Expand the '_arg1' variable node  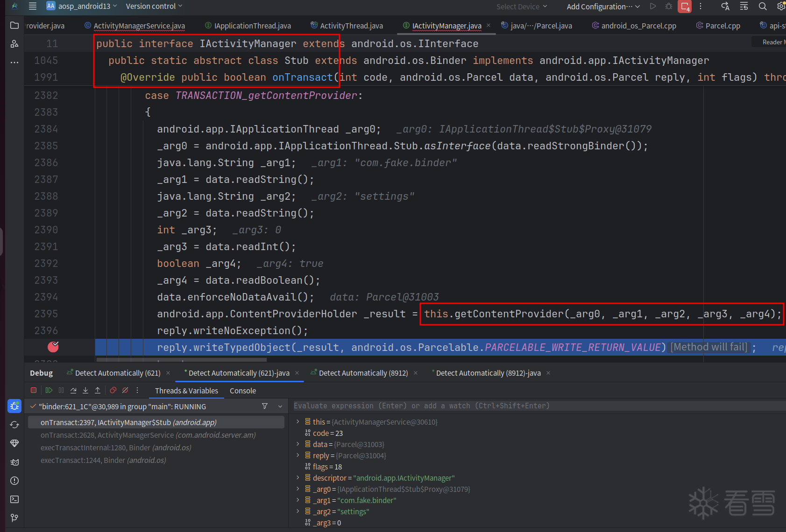click(298, 500)
